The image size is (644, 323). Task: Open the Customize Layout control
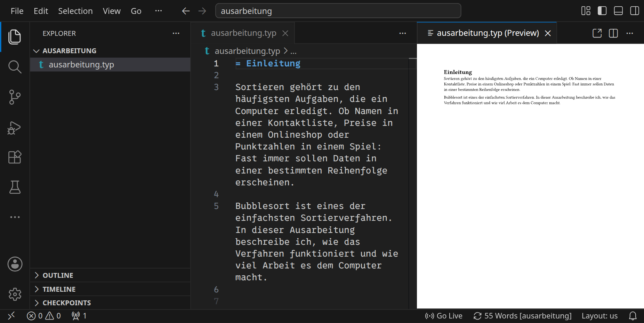tap(586, 11)
